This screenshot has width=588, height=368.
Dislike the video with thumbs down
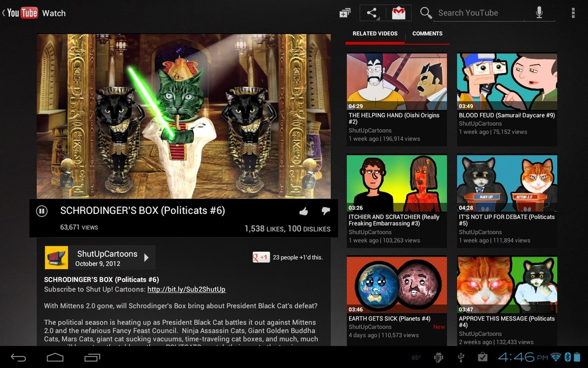tap(326, 211)
